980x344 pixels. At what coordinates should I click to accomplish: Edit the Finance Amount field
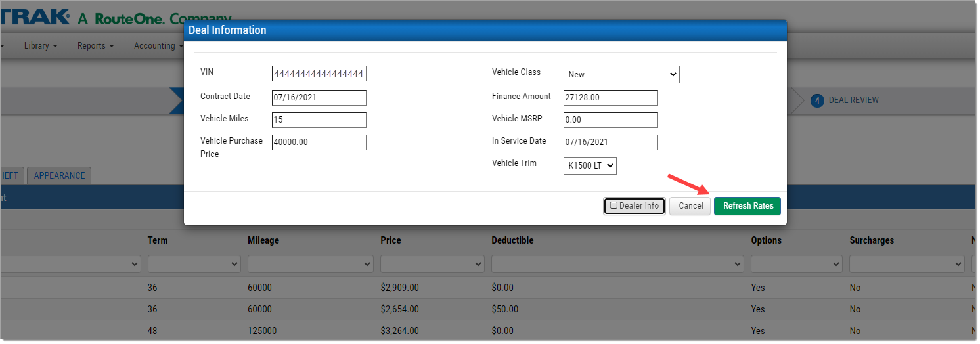pos(611,98)
